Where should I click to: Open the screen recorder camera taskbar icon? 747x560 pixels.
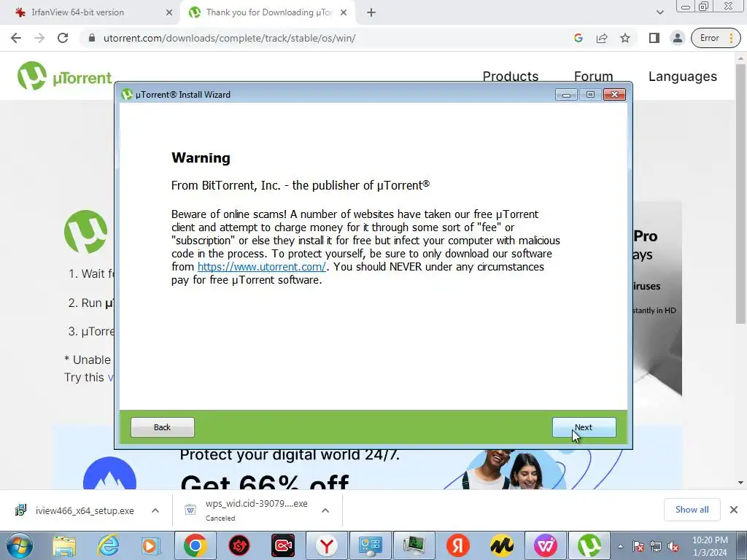click(x=283, y=545)
